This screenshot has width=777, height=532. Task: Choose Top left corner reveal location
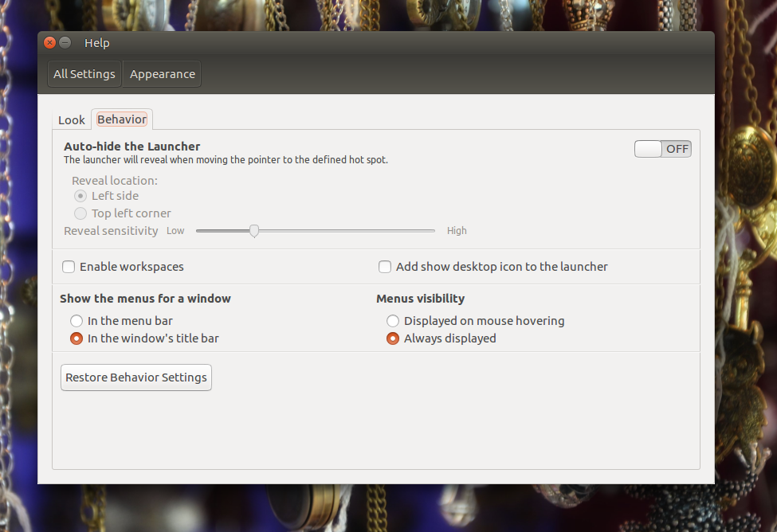coord(80,213)
